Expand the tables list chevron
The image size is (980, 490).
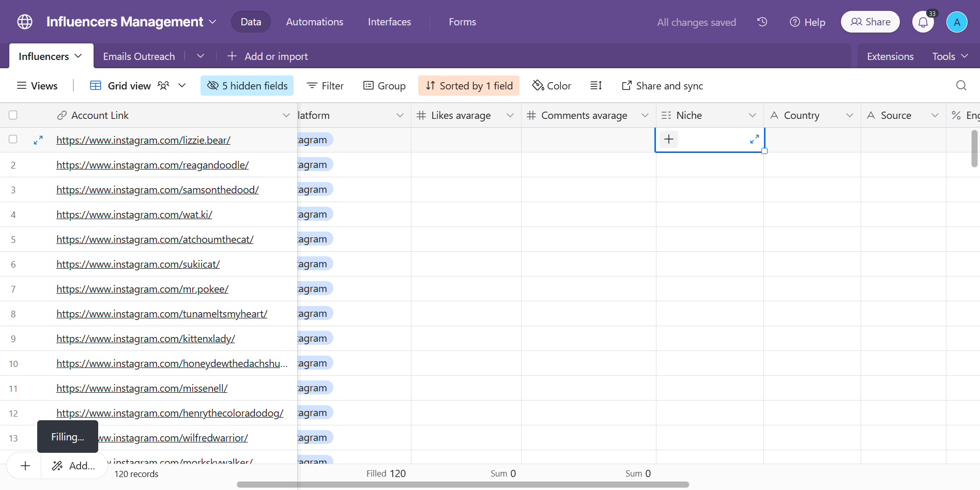[x=201, y=56]
